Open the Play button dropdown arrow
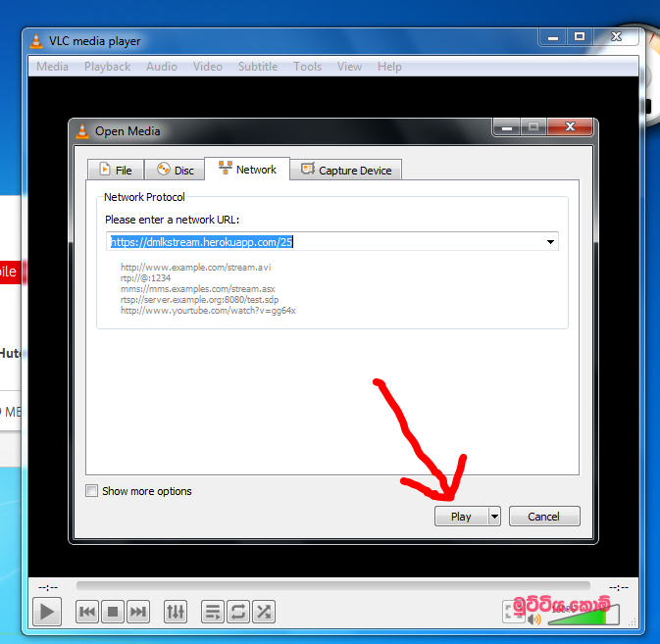660x644 pixels. [494, 517]
